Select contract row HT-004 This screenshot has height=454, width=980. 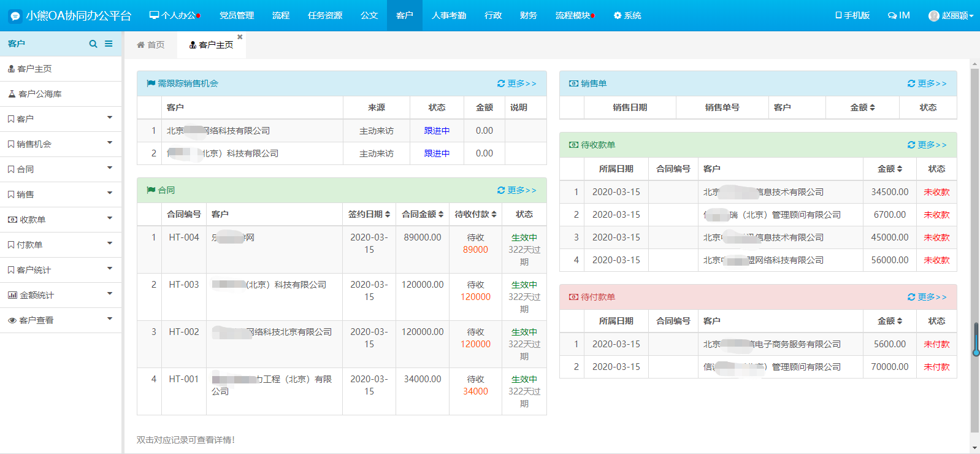pos(342,250)
